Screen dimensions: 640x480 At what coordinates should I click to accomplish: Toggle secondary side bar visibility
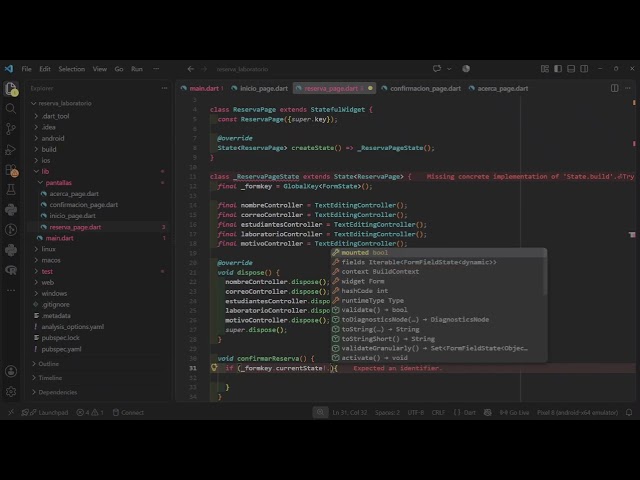point(584,69)
